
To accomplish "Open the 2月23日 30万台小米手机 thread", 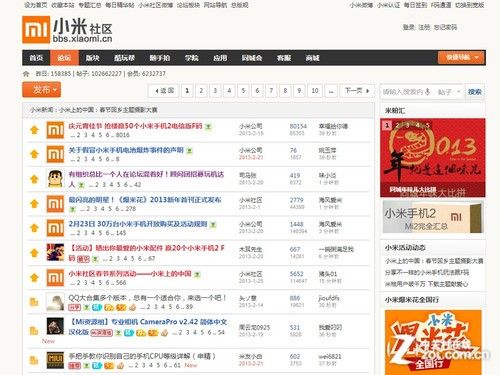I will click(x=138, y=224).
